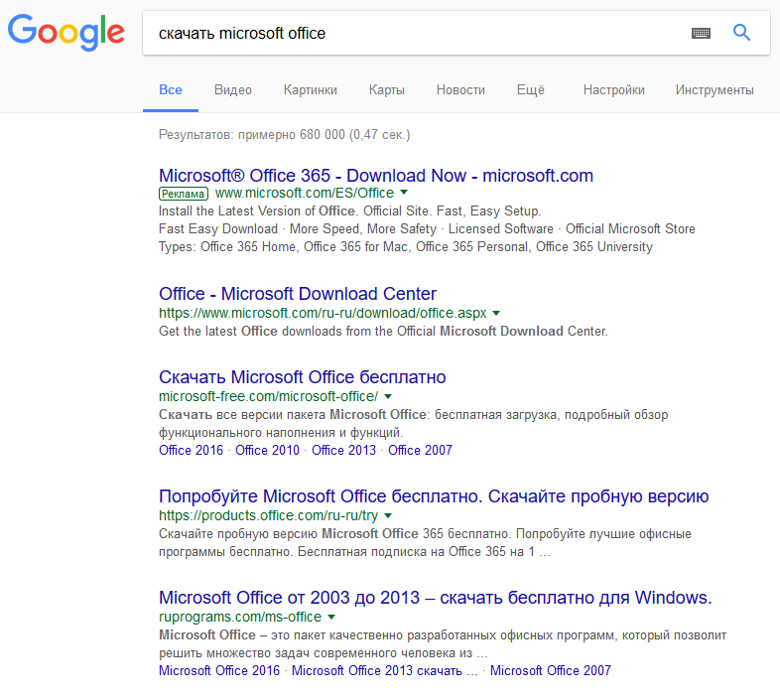The image size is (780, 700).
Task: Open Microsoft Office 2013 скачать sitelink
Action: coord(384,670)
